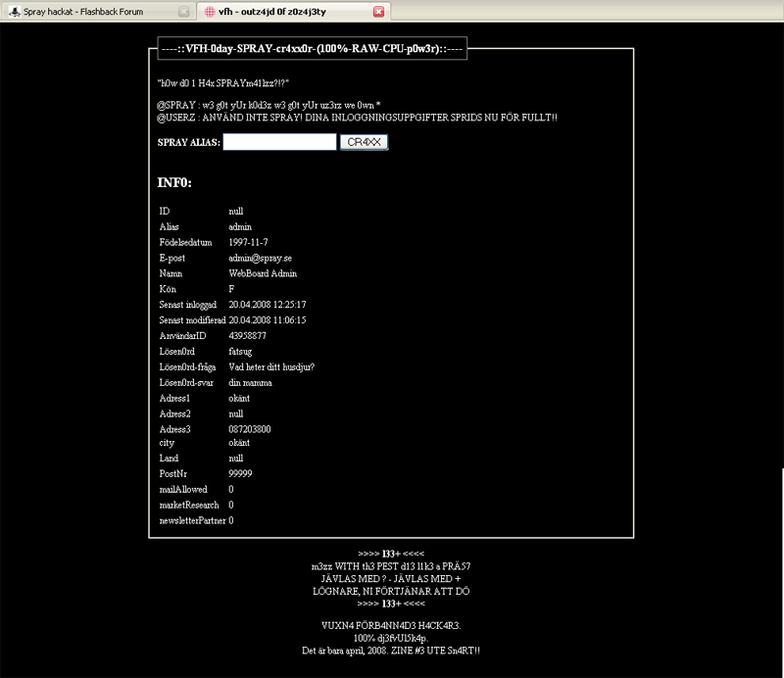Click the INF0: heading
Viewport: 784px width, 678px height.
pyautogui.click(x=174, y=182)
